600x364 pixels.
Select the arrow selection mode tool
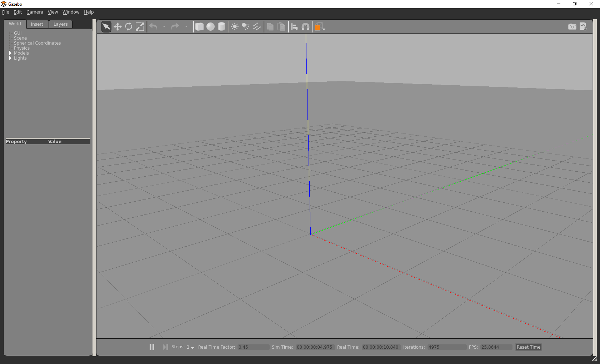tap(106, 27)
